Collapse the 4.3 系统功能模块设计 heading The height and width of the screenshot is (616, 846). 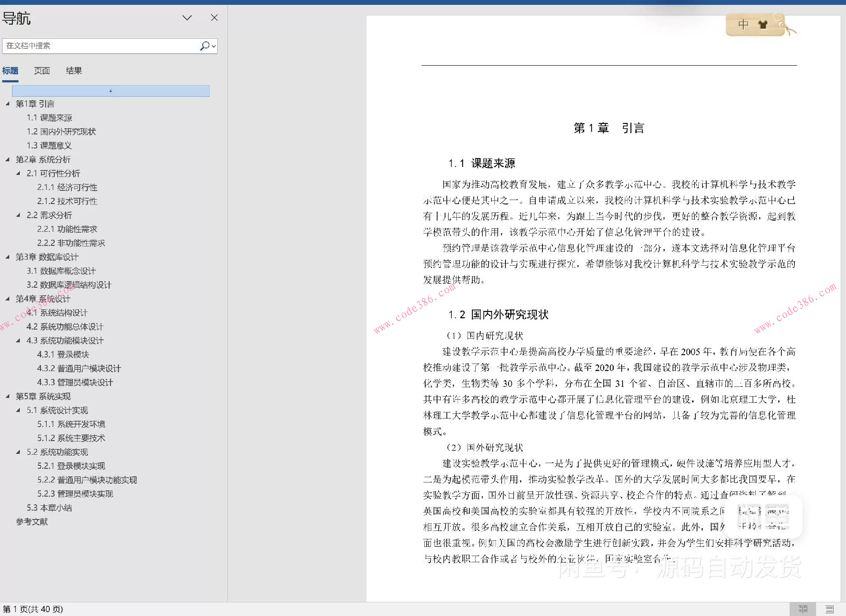[x=18, y=340]
